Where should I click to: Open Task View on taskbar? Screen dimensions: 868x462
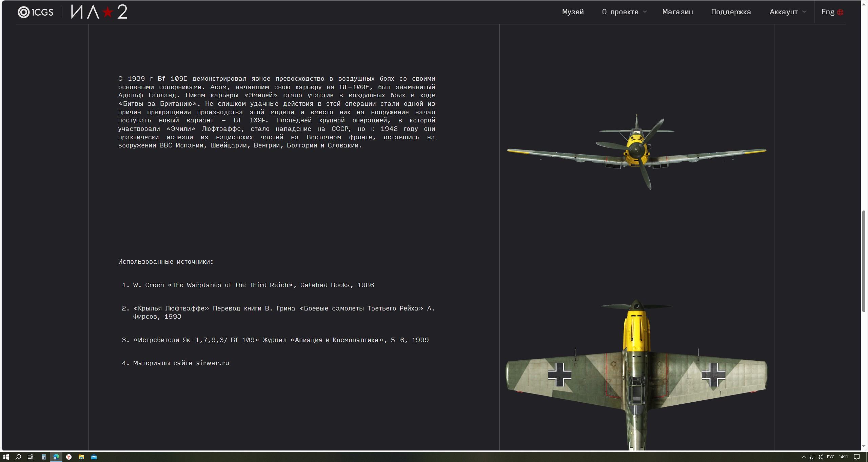(31, 457)
